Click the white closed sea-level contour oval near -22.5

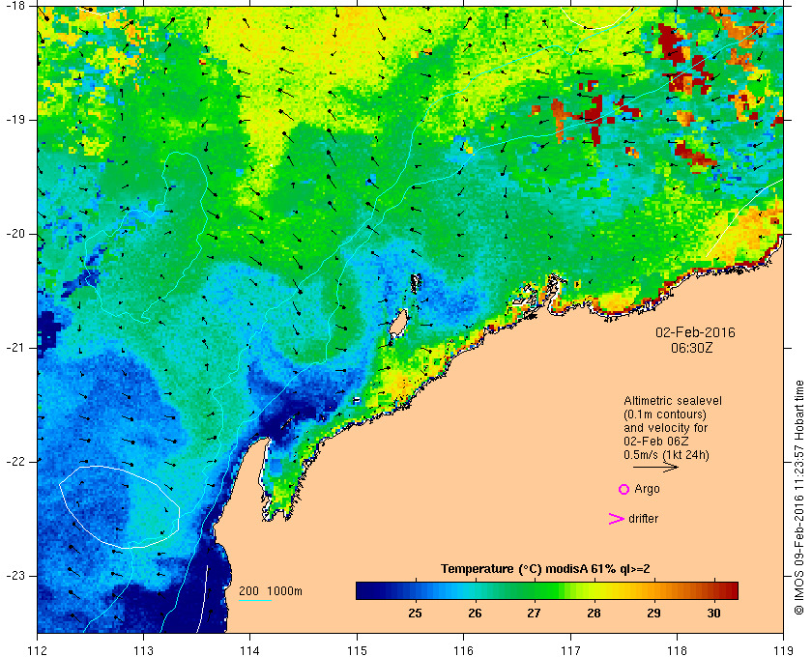click(x=120, y=507)
